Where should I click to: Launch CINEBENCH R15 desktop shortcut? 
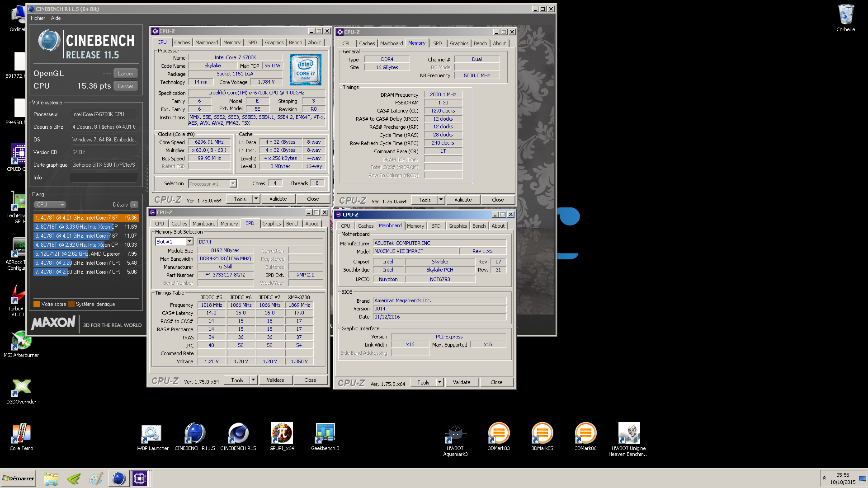point(238,437)
